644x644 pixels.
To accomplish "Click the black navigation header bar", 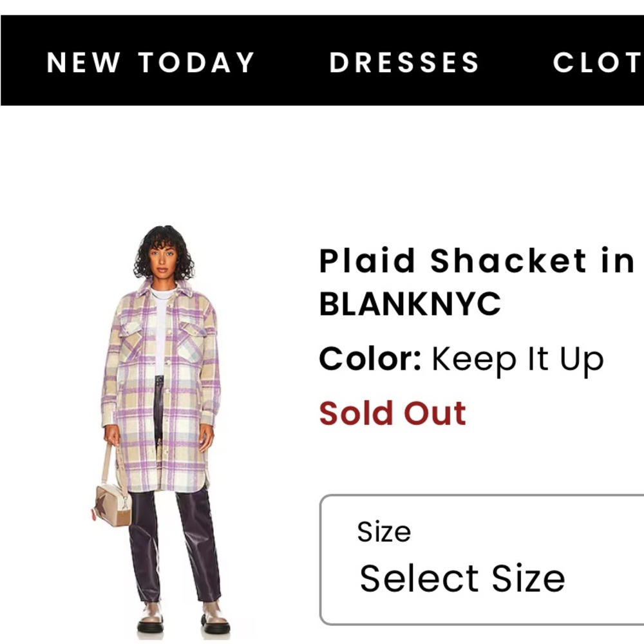I will coord(322,62).
